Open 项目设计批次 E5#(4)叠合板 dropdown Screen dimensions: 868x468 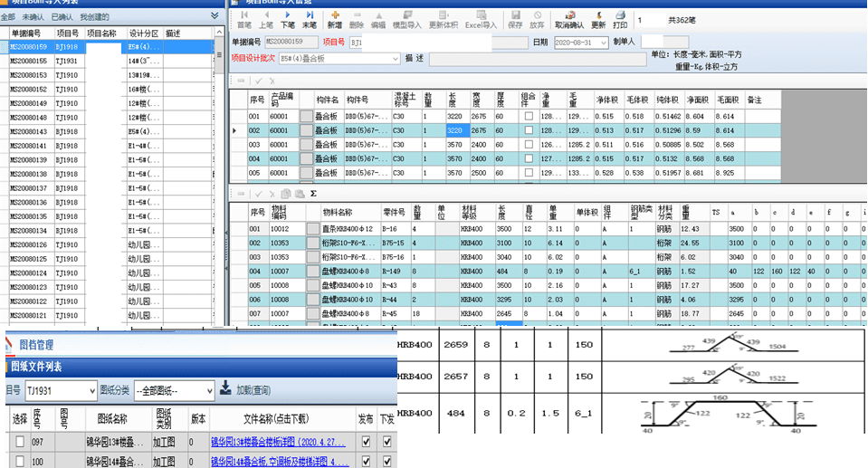pos(396,59)
